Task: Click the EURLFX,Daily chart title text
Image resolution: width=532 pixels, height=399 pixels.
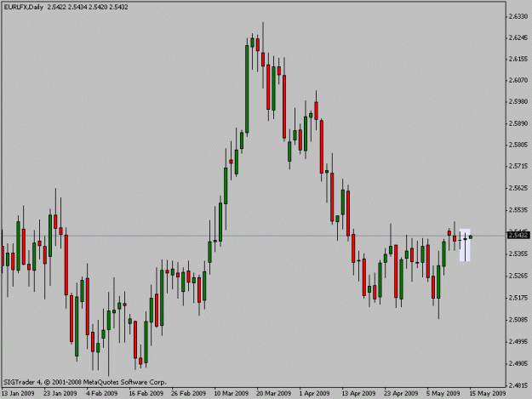Action: 24,7
